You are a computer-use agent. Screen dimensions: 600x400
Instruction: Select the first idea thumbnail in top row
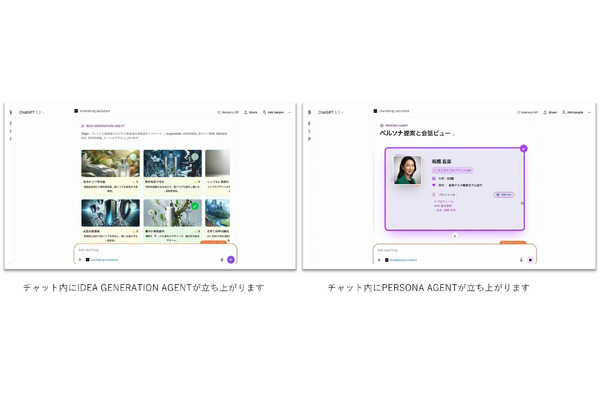(x=109, y=163)
